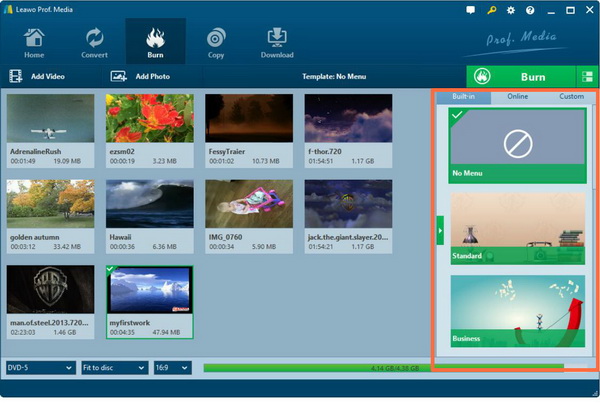The height and width of the screenshot is (403, 600).
Task: Click the AdrenalineRush file name
Action: 36,152
